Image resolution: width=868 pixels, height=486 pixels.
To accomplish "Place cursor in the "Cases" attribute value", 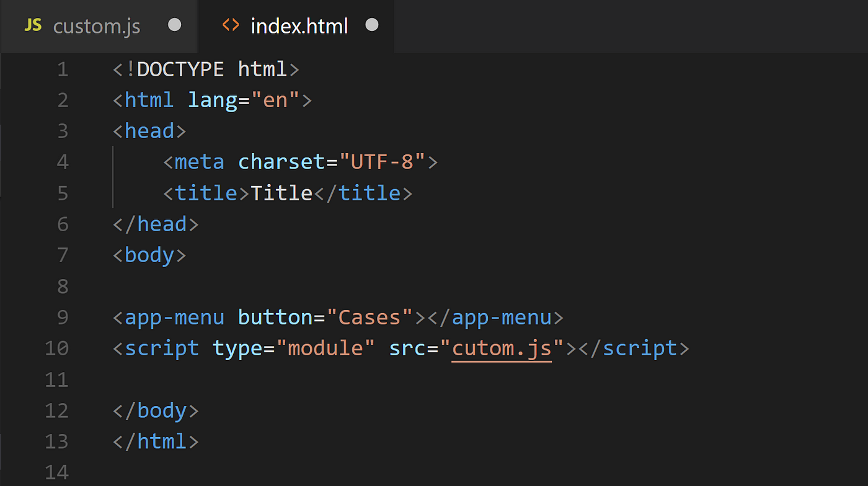I will 370,317.
